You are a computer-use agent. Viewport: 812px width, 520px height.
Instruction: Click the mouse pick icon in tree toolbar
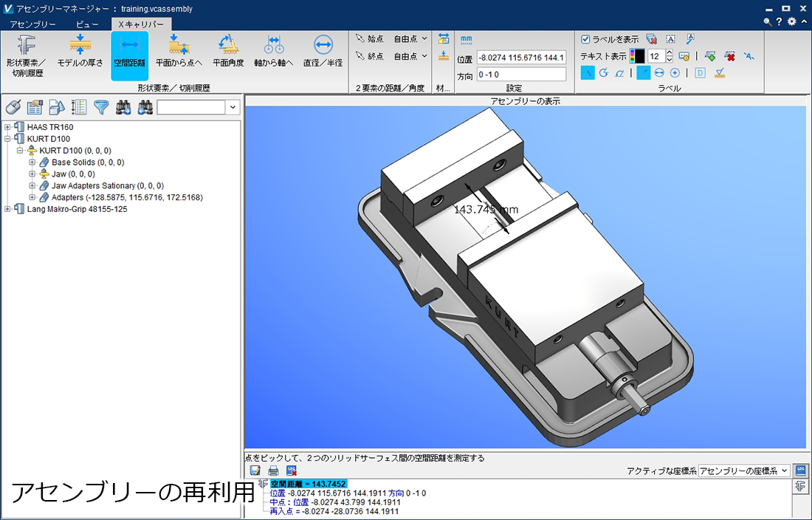pyautogui.click(x=13, y=107)
